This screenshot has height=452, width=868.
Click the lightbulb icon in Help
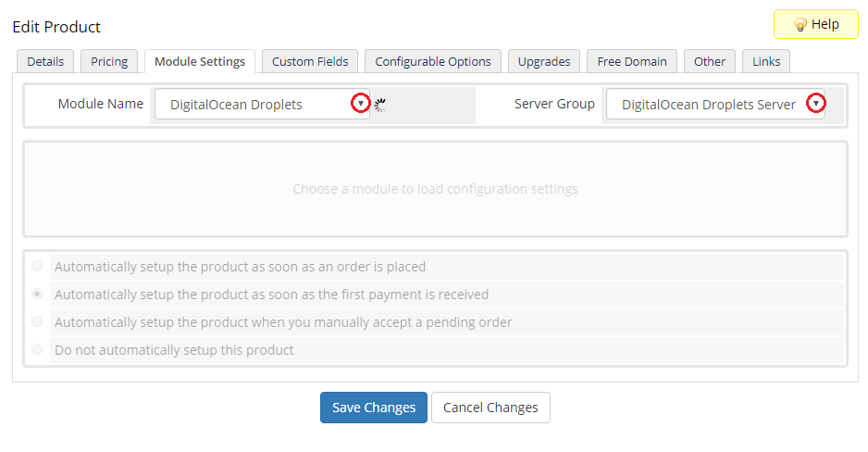[800, 25]
